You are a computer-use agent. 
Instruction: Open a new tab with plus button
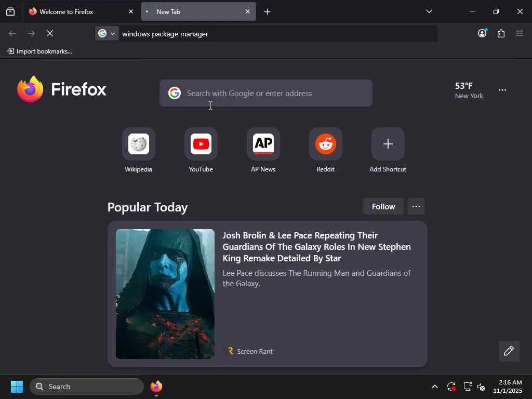click(x=268, y=12)
